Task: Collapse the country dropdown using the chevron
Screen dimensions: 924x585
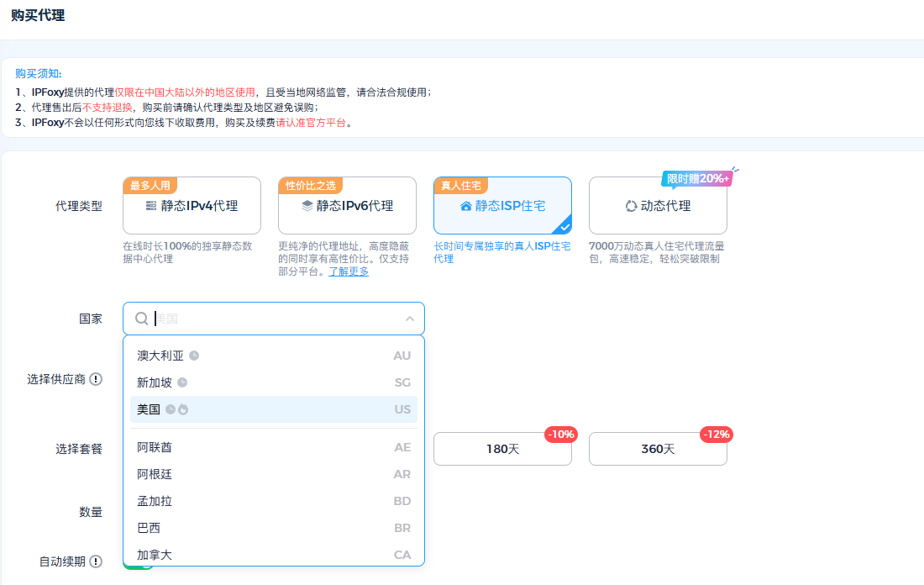Action: click(410, 319)
